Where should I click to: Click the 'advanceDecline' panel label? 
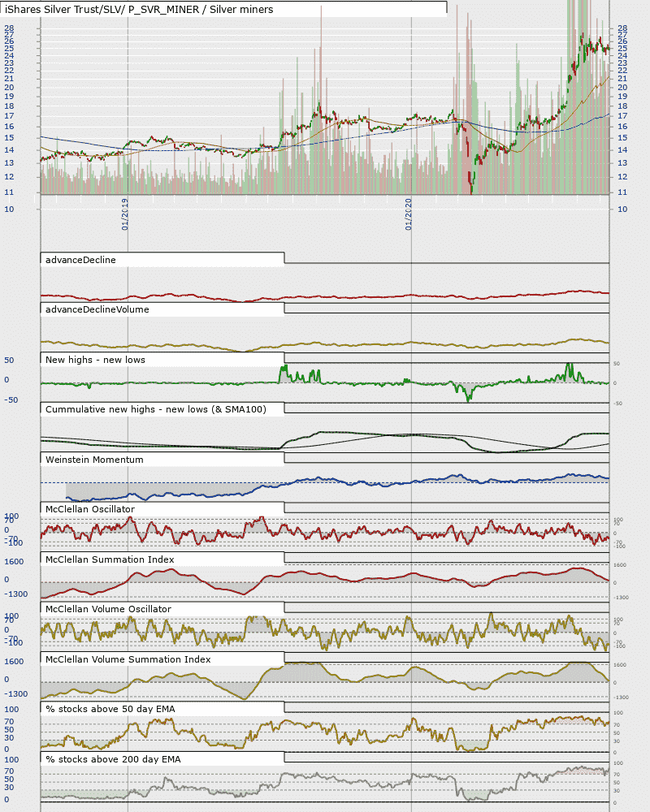80,260
